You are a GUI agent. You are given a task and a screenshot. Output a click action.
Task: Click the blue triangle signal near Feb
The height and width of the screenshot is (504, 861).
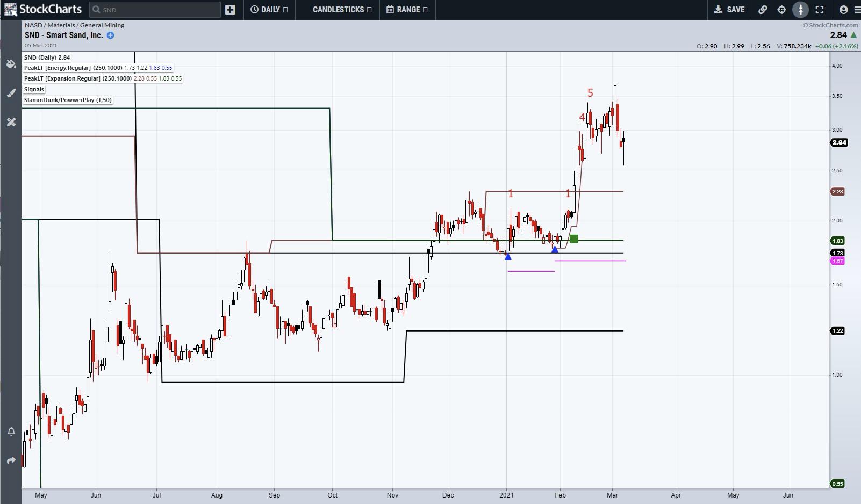pos(555,249)
